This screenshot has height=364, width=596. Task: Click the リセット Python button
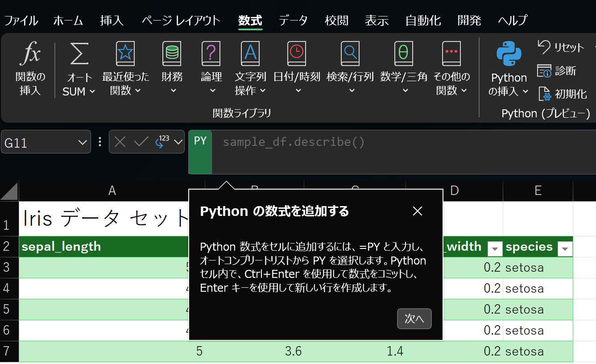(561, 47)
